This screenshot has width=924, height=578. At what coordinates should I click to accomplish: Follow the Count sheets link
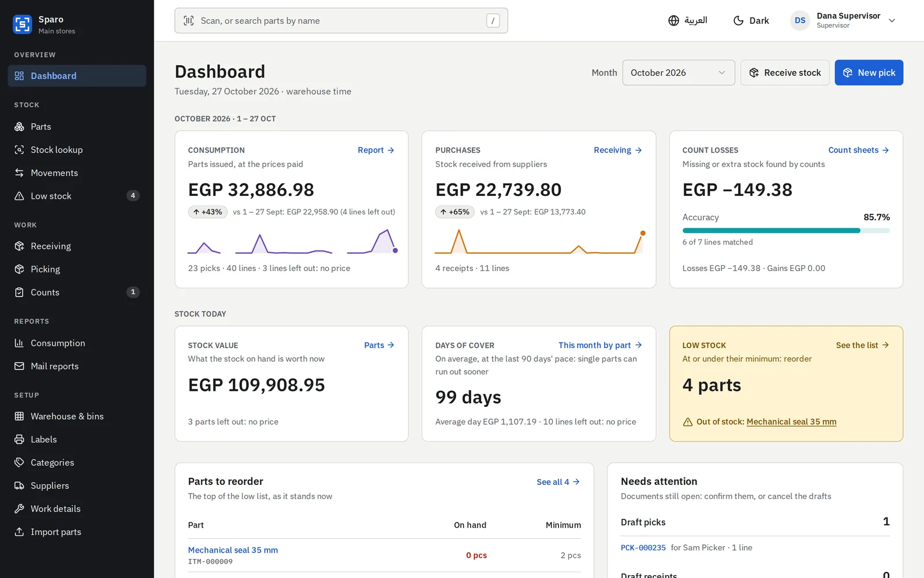[x=859, y=150]
